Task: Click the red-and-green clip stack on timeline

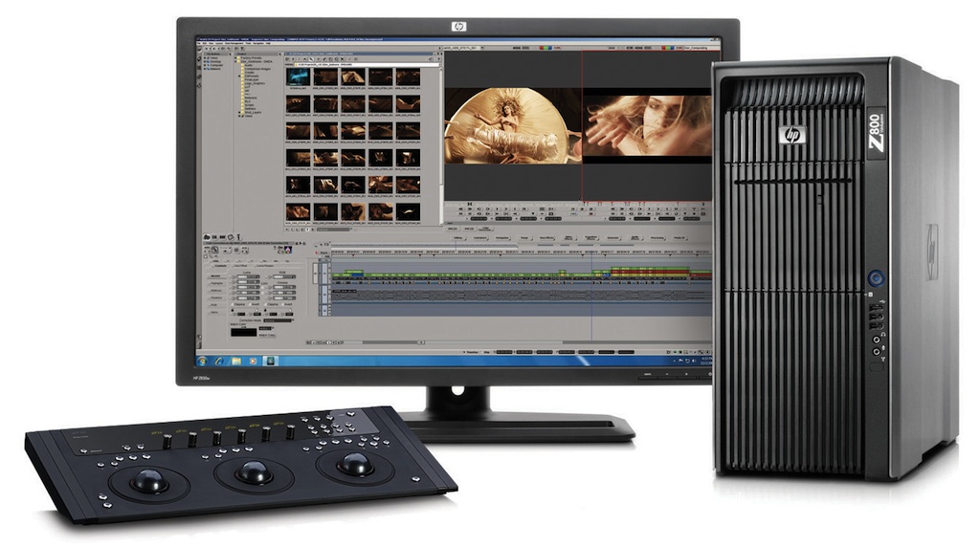Action: click(x=650, y=273)
